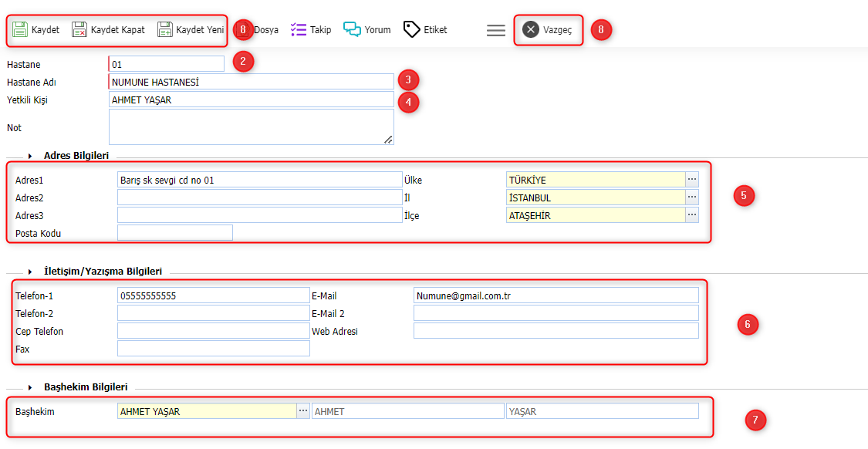This screenshot has height=449, width=868.
Task: Open the Ülke lookup ellipsis button
Action: pyautogui.click(x=692, y=180)
